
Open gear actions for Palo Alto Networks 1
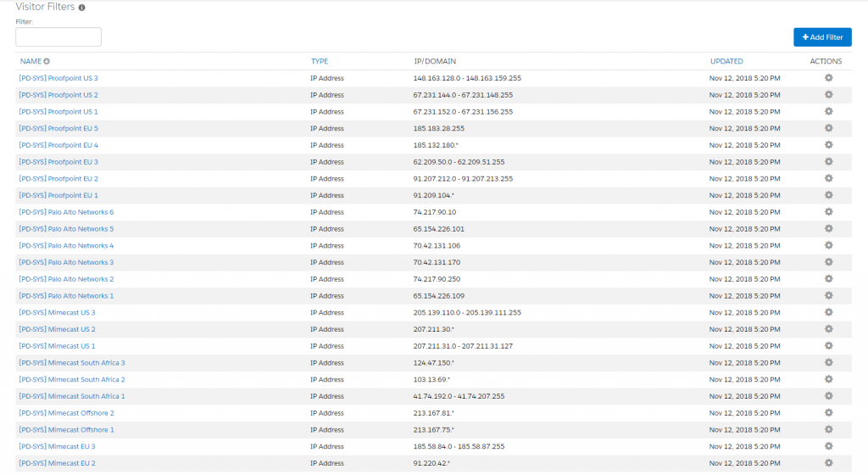(x=828, y=296)
